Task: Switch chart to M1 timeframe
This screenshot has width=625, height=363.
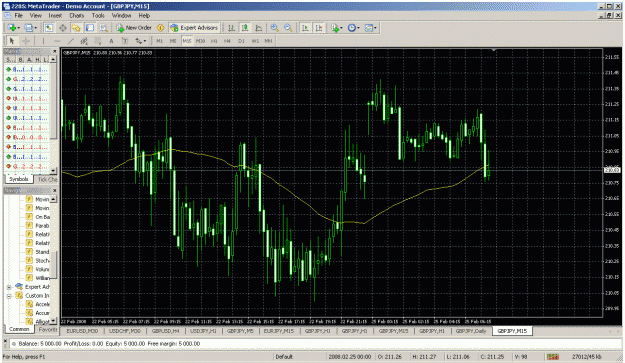Action: pyautogui.click(x=159, y=41)
